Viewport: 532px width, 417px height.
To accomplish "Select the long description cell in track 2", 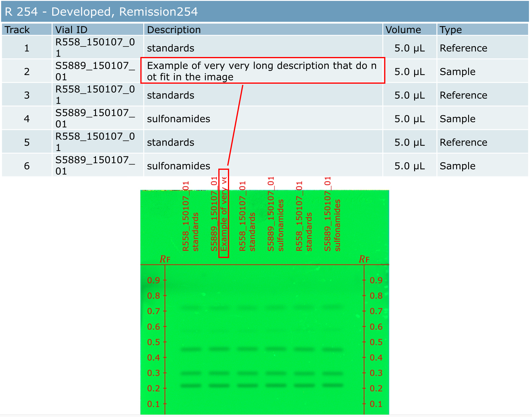I will [262, 71].
